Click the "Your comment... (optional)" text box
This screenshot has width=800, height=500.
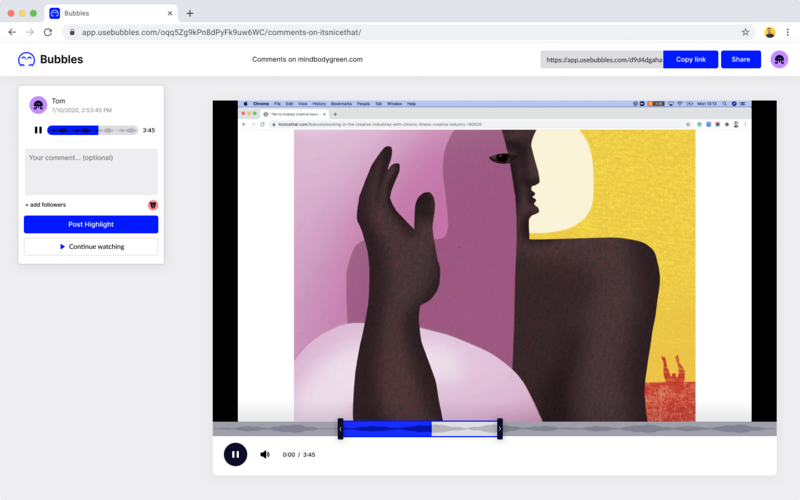tap(91, 171)
